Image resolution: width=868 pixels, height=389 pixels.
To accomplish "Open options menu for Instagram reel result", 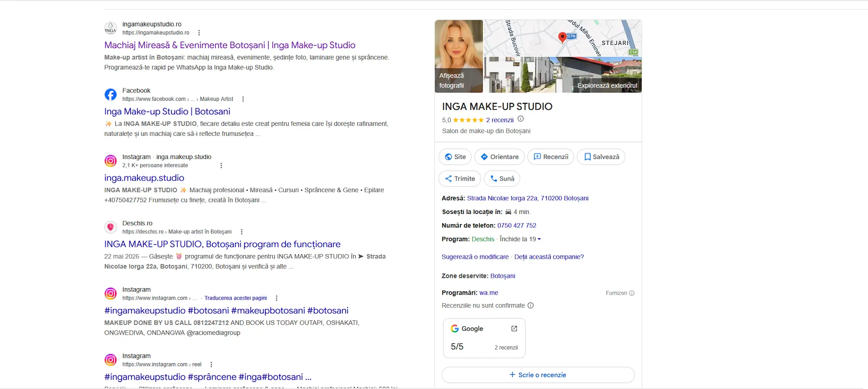I will pyautogui.click(x=211, y=364).
